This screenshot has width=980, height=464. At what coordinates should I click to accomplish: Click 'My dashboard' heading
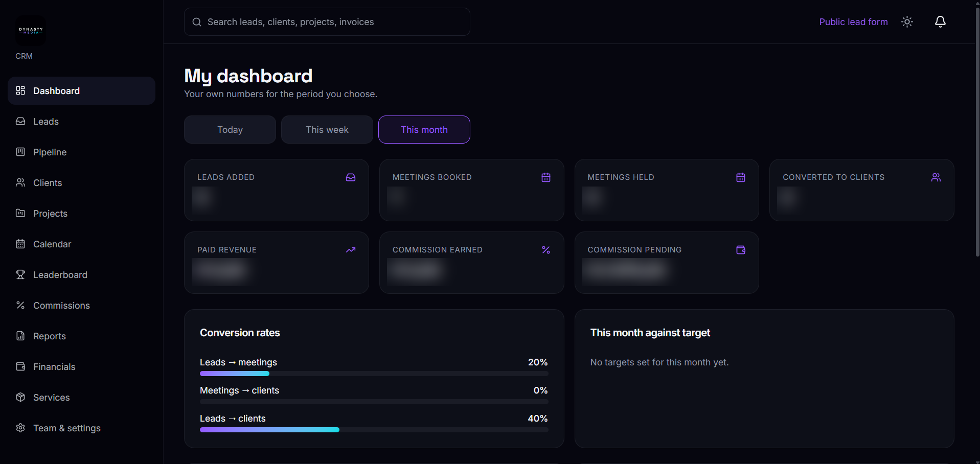pyautogui.click(x=248, y=76)
